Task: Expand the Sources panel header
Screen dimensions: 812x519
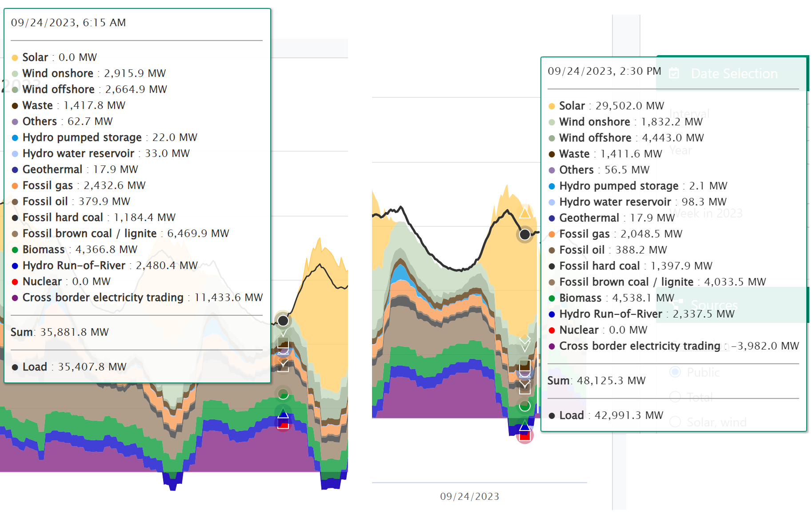Action: tap(732, 305)
